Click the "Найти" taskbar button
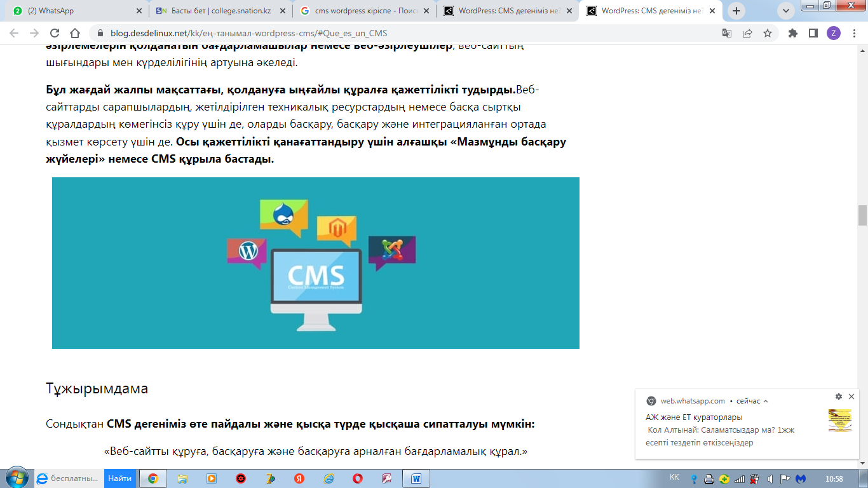This screenshot has width=868, height=488. click(x=120, y=478)
